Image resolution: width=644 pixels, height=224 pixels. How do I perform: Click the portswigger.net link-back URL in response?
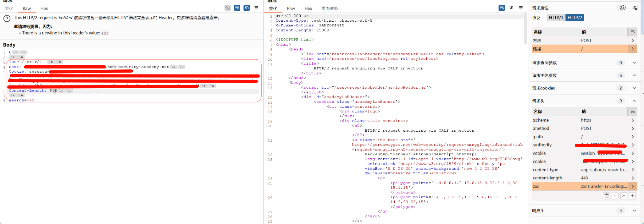click(x=437, y=147)
